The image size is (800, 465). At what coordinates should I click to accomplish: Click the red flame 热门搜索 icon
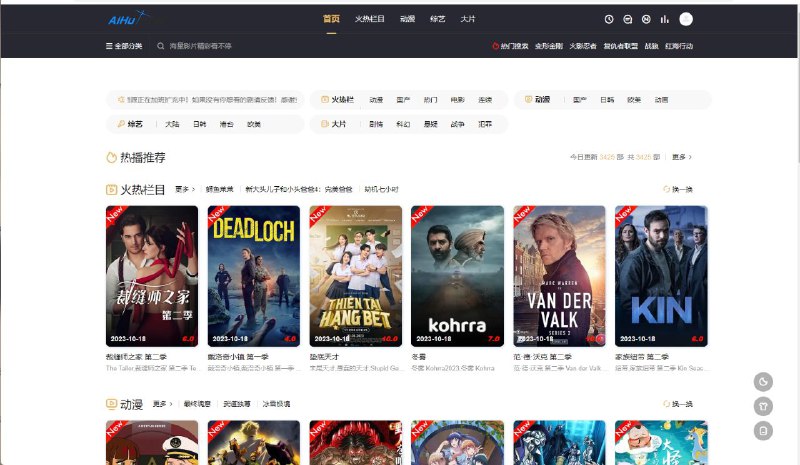click(495, 46)
